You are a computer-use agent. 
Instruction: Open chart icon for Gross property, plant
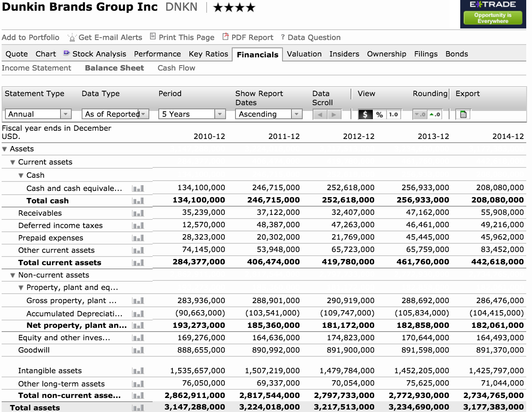point(138,301)
